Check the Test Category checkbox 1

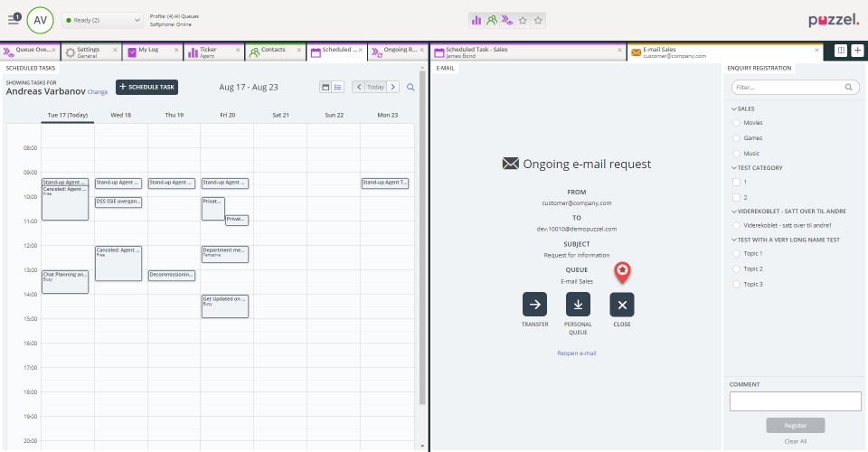click(x=736, y=182)
